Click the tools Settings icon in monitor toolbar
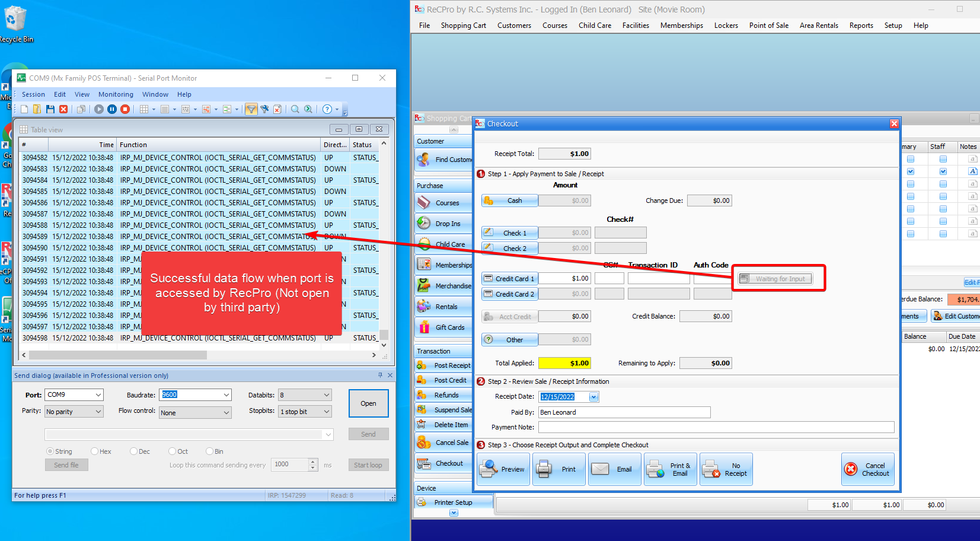 [x=264, y=109]
